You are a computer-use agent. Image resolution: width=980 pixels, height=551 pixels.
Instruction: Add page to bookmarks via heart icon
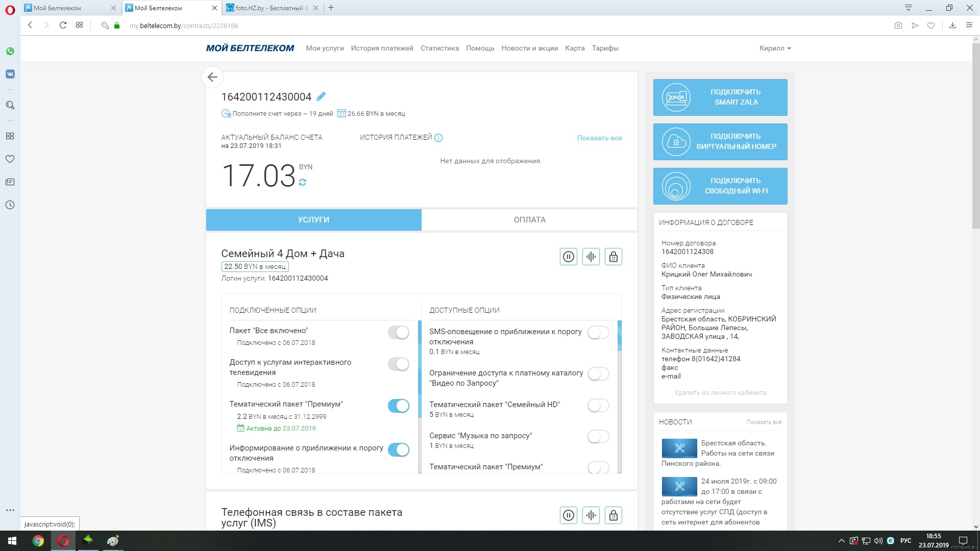931,26
